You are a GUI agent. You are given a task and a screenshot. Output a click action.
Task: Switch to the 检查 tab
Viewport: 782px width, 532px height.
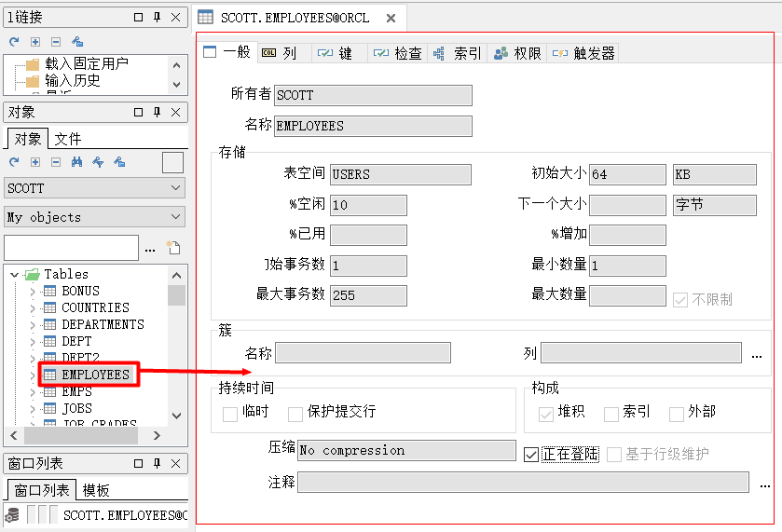tap(397, 53)
